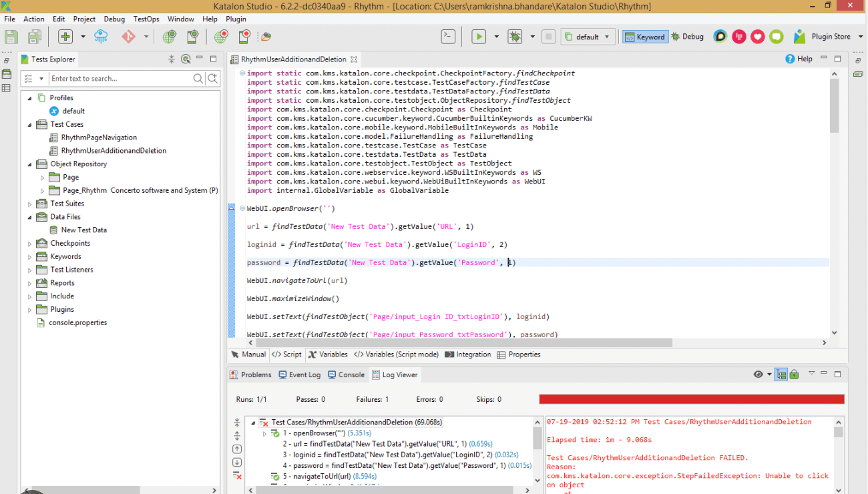
Task: Click the editor vertical scrollbar thumb
Action: coord(834,105)
